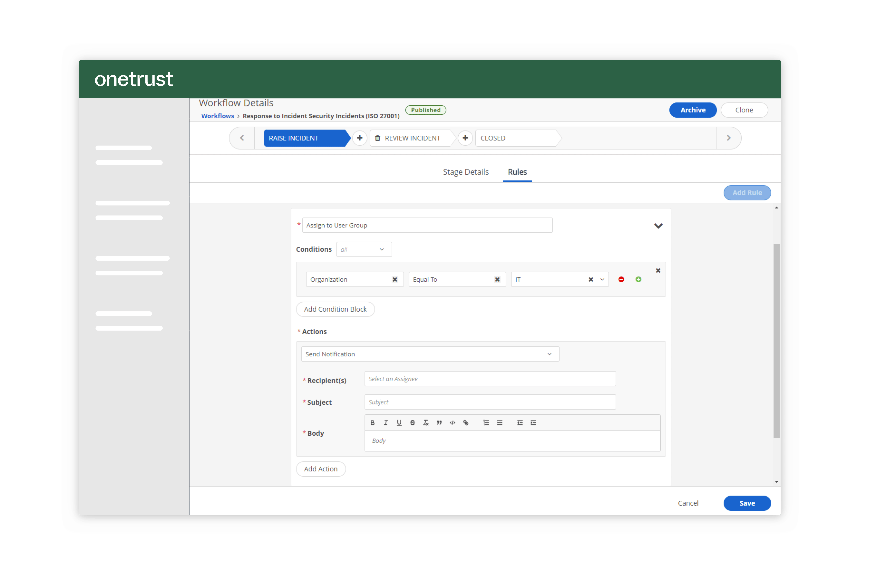Apply italic formatting in Body editor

[385, 423]
